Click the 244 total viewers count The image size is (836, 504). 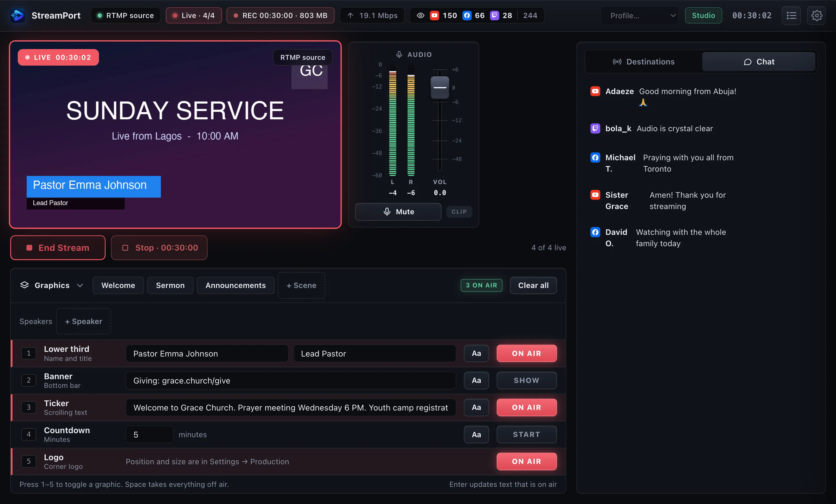click(530, 16)
